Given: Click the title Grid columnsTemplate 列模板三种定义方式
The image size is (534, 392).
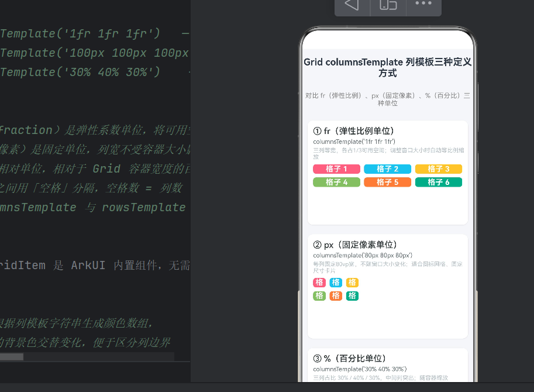Looking at the screenshot, I should point(388,67).
